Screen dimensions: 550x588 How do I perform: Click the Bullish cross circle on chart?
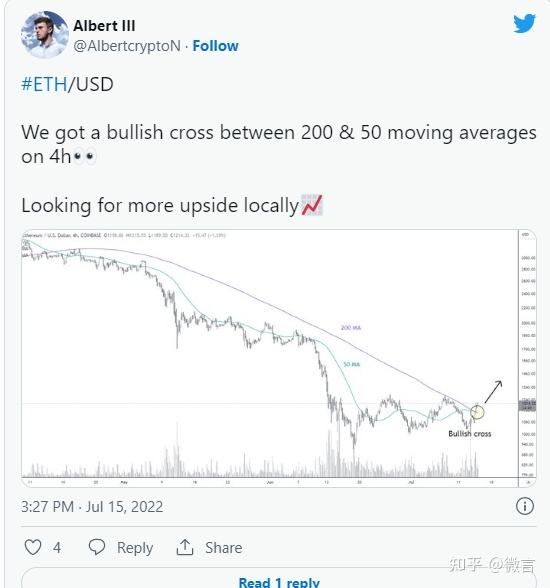(477, 411)
